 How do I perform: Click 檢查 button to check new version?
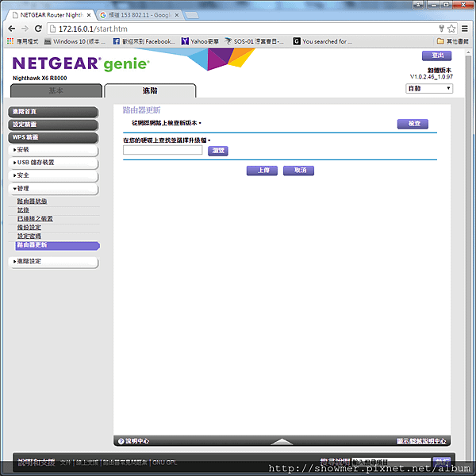coord(413,124)
